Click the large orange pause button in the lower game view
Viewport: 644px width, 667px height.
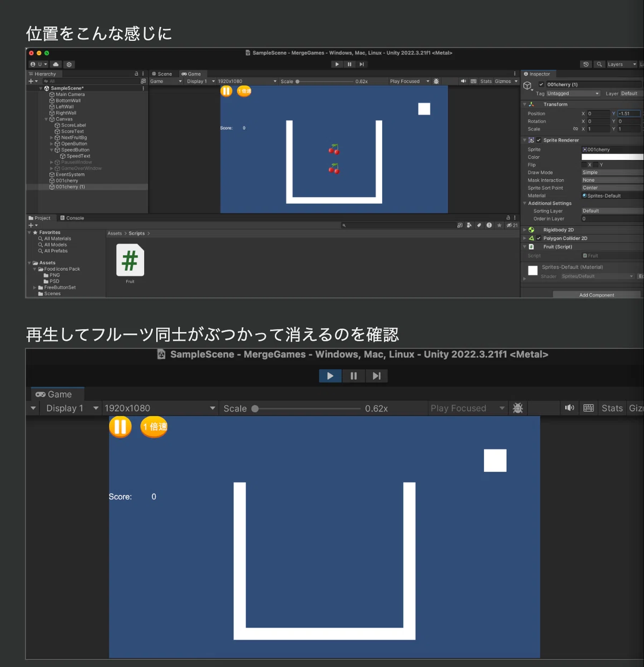pyautogui.click(x=120, y=427)
